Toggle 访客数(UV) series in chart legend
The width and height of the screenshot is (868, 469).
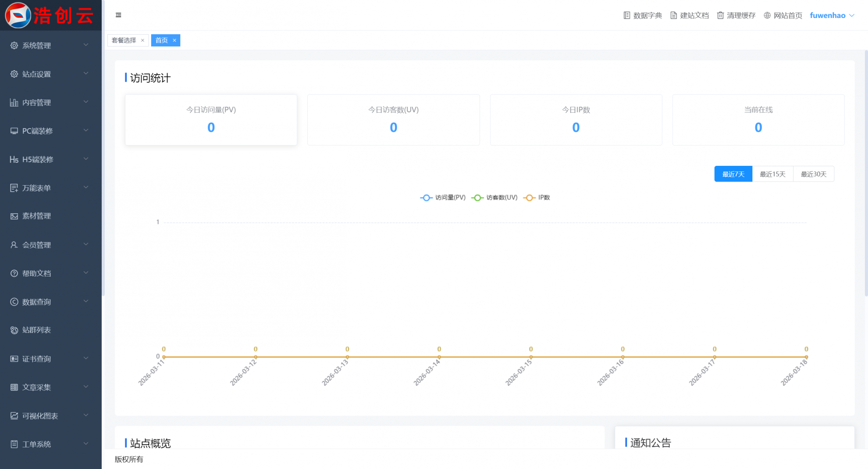pyautogui.click(x=494, y=198)
